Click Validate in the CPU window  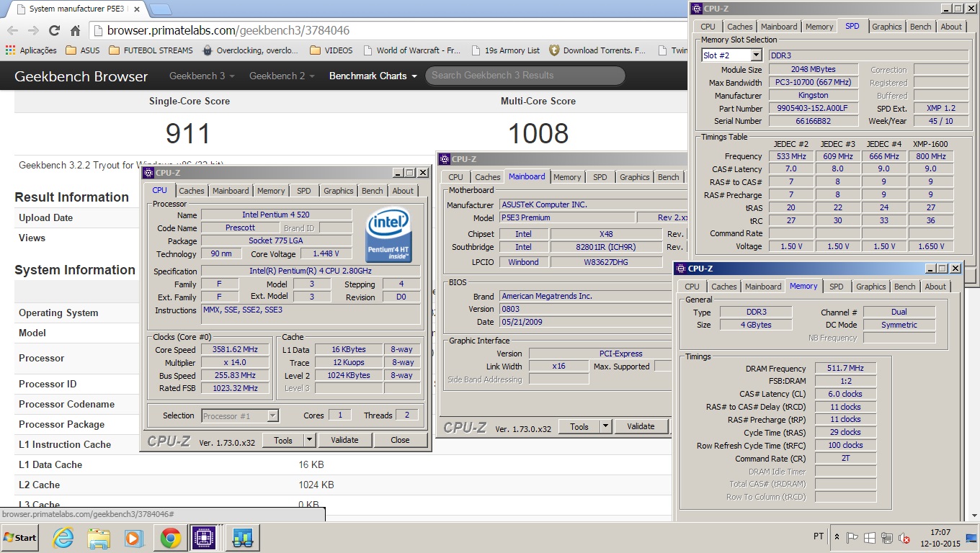click(344, 440)
